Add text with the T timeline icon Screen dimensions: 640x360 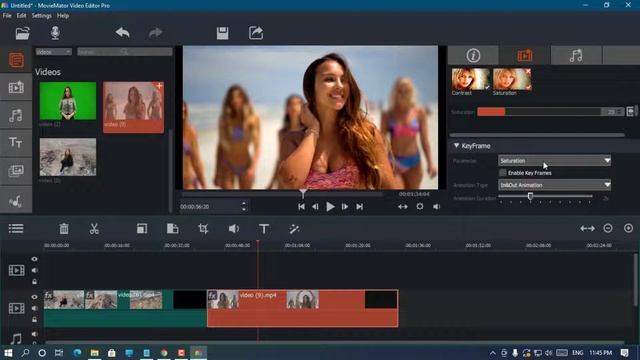pos(264,229)
